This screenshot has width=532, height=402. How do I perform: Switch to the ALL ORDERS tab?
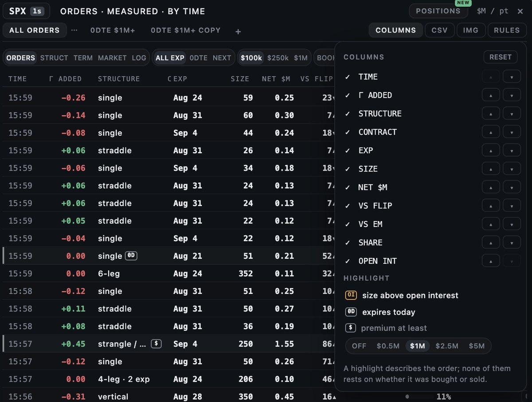35,30
